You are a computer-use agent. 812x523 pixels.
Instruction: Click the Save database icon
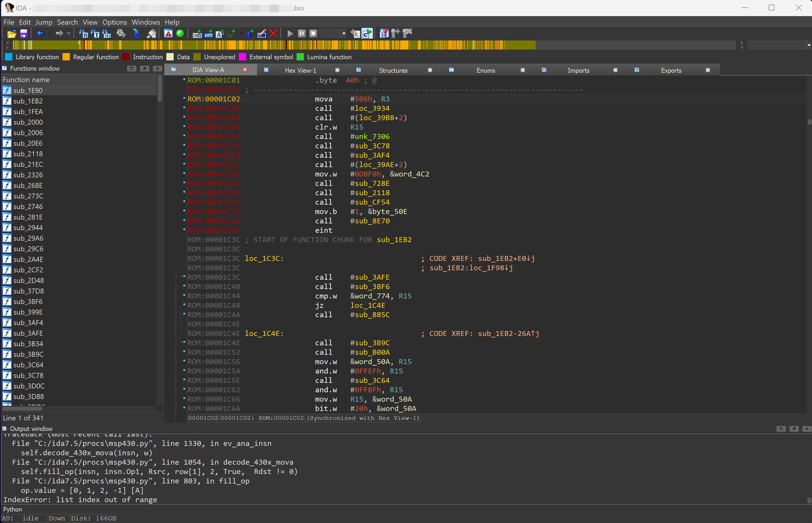coord(23,33)
